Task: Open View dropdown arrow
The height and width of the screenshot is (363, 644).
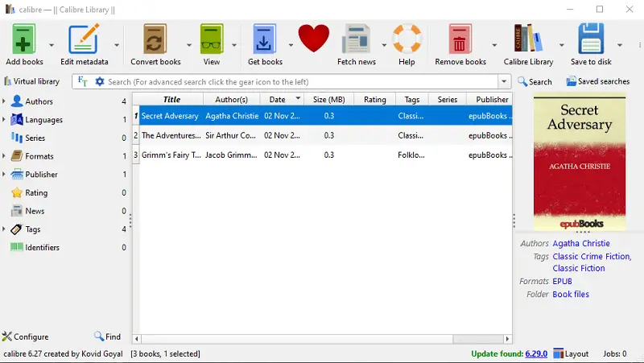Action: coord(234,45)
